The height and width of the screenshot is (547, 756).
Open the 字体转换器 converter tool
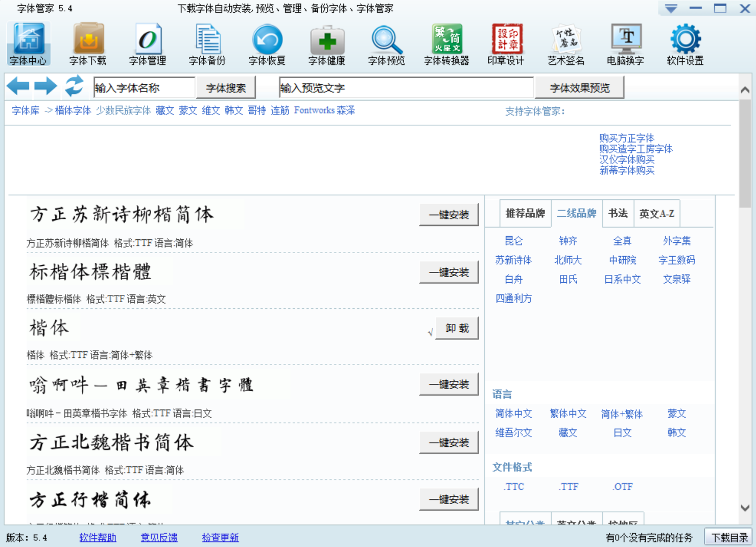point(446,44)
